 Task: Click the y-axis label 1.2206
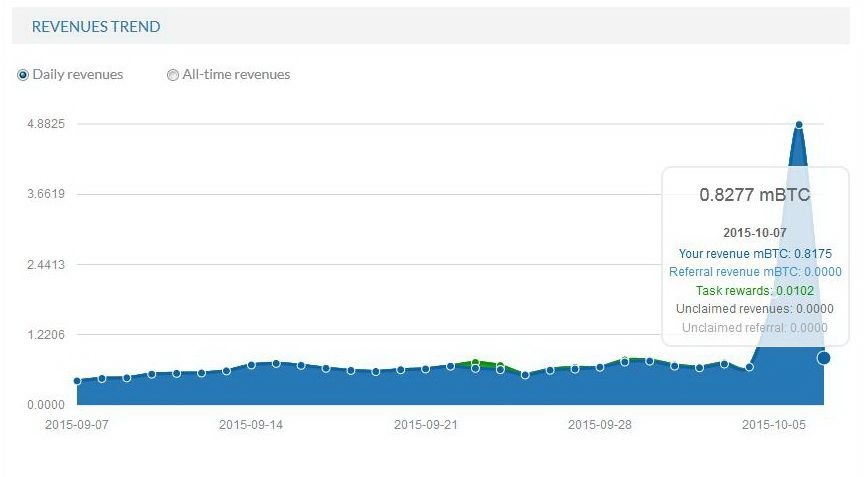pos(46,335)
